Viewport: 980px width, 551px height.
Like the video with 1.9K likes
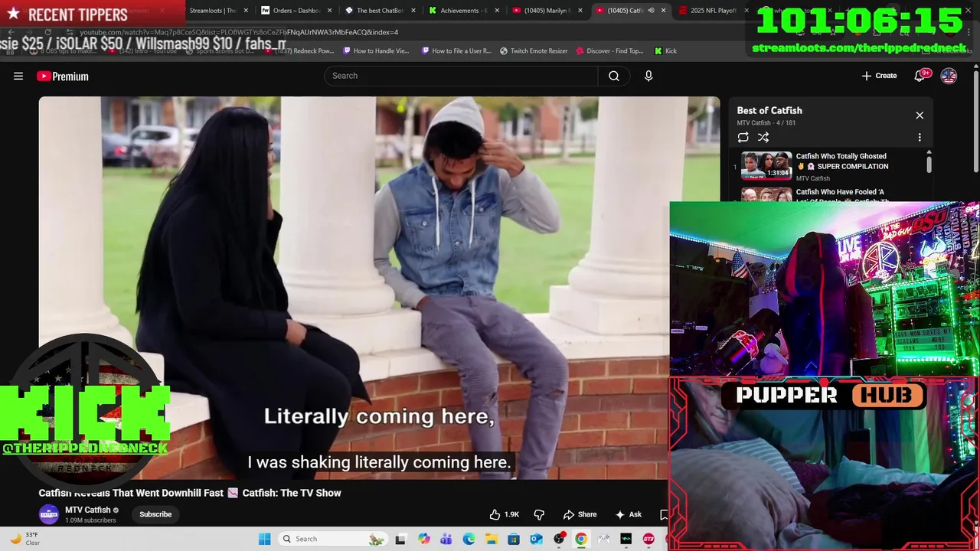coord(505,514)
